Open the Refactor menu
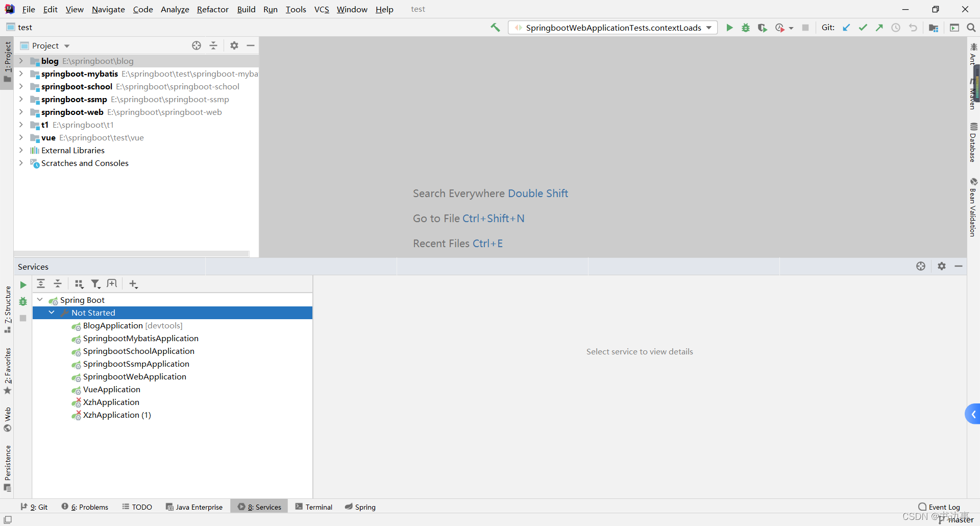Viewport: 980px width, 526px height. (x=212, y=9)
